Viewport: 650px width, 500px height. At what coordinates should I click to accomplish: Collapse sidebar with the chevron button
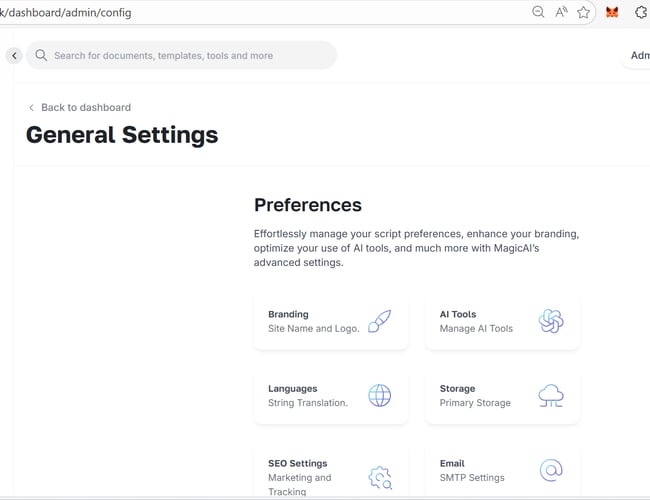point(14,56)
